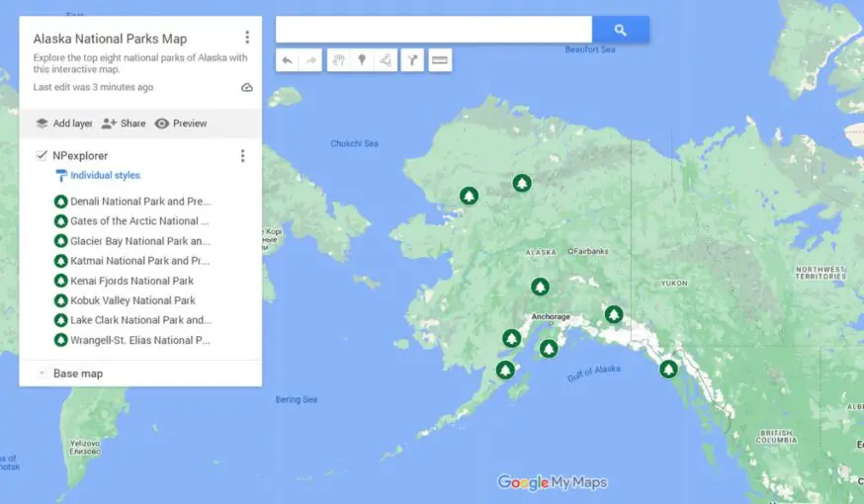
Task: Select the draw a line tool
Action: point(386,60)
